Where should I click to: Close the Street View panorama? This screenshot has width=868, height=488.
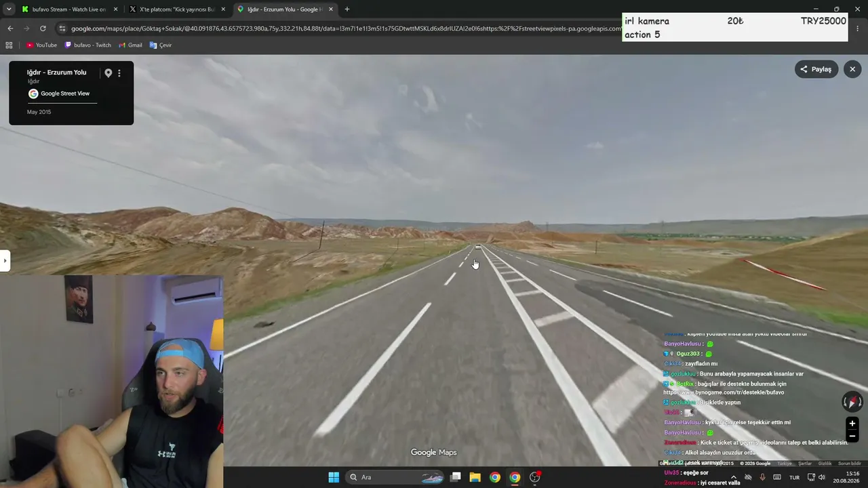click(852, 69)
